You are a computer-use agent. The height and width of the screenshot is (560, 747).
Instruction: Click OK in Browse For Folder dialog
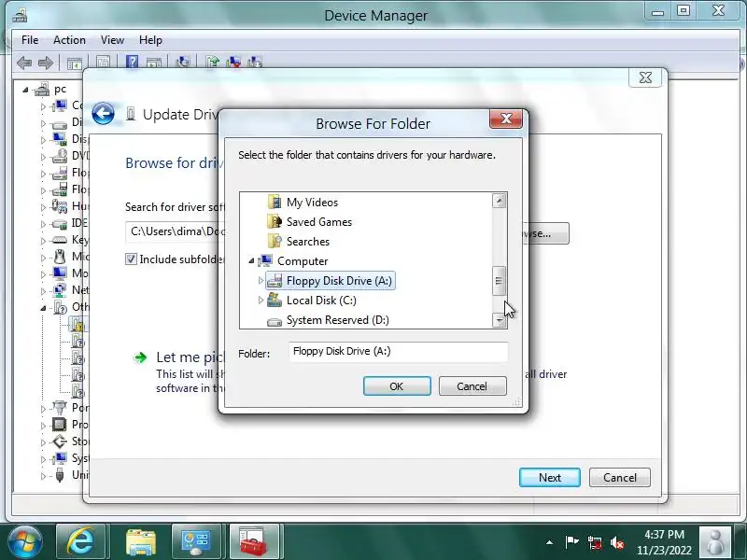[397, 386]
